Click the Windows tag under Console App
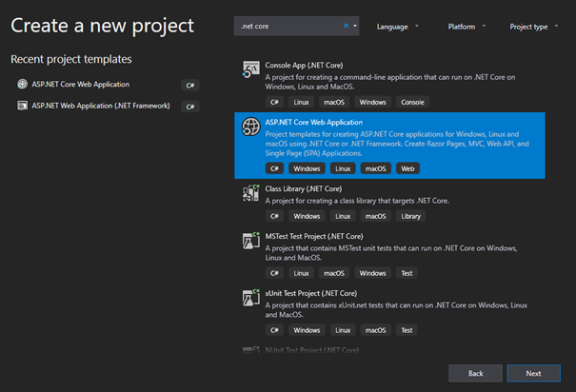Image resolution: width=576 pixels, height=392 pixels. (373, 102)
